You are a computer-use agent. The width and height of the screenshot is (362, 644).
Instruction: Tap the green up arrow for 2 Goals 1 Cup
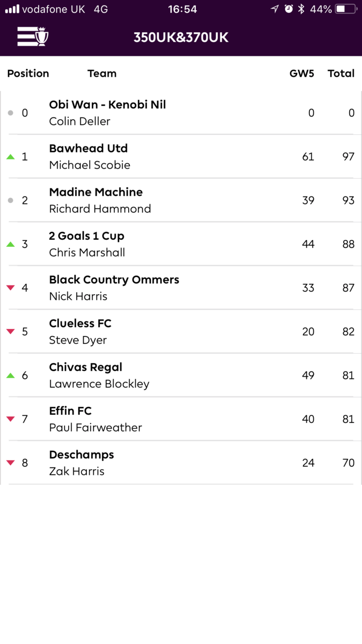(x=10, y=244)
